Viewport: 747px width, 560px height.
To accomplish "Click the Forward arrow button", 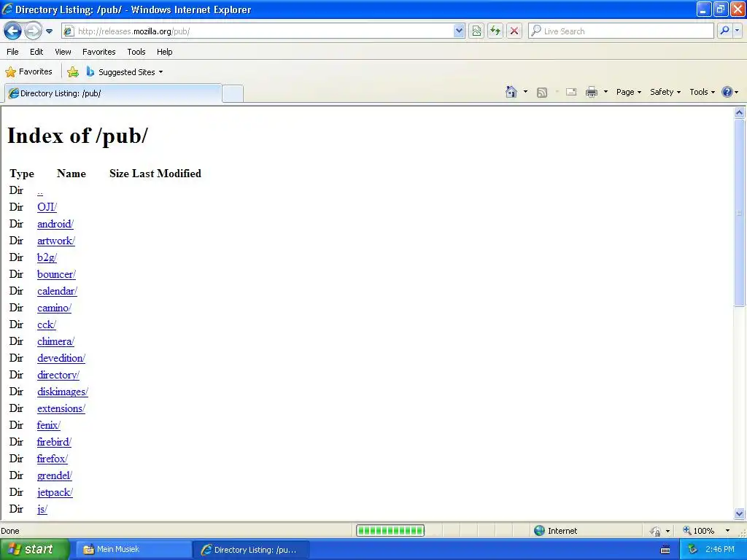I will pyautogui.click(x=33, y=31).
